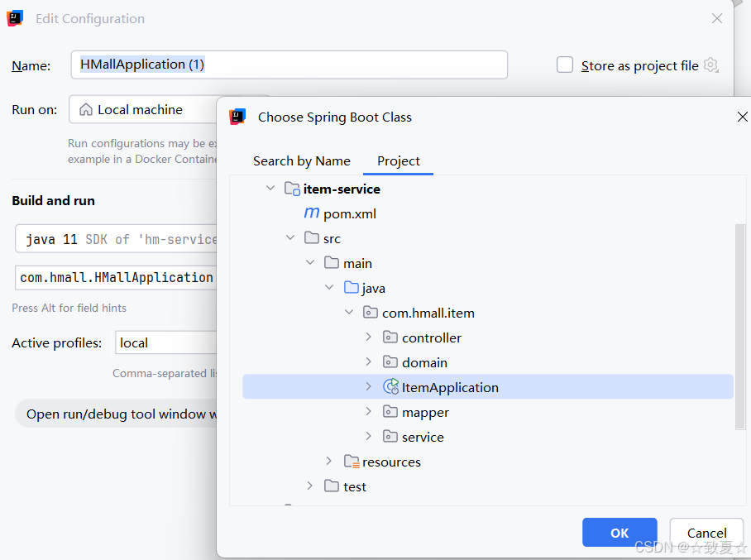
Task: Open the Run on Local machine dropdown
Action: [x=143, y=110]
